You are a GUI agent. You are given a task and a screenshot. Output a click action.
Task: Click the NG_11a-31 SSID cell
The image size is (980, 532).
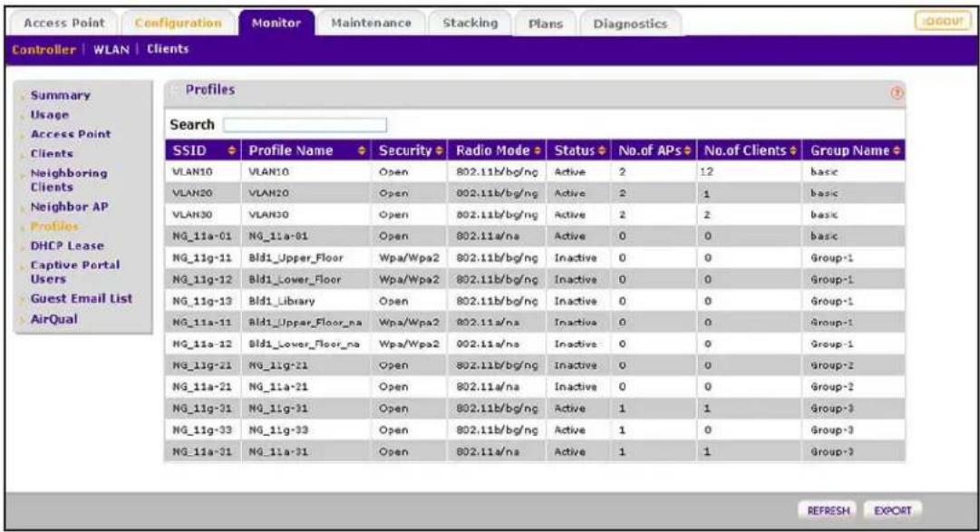(202, 451)
